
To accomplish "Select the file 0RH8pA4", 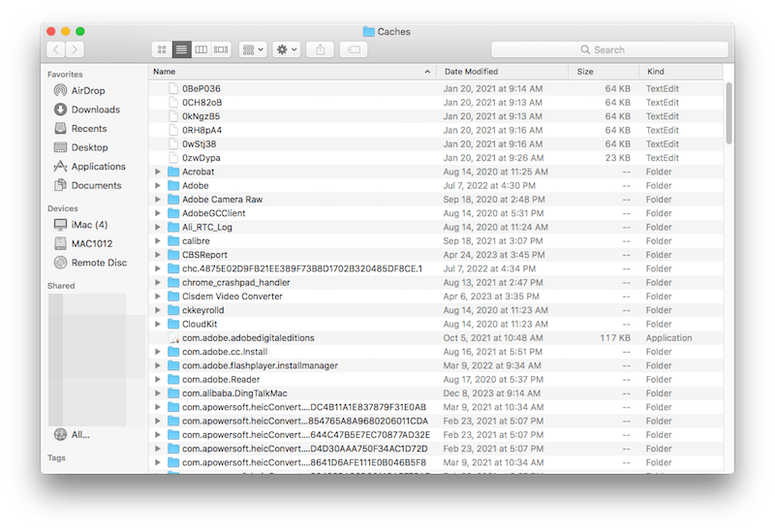I will 435,130.
